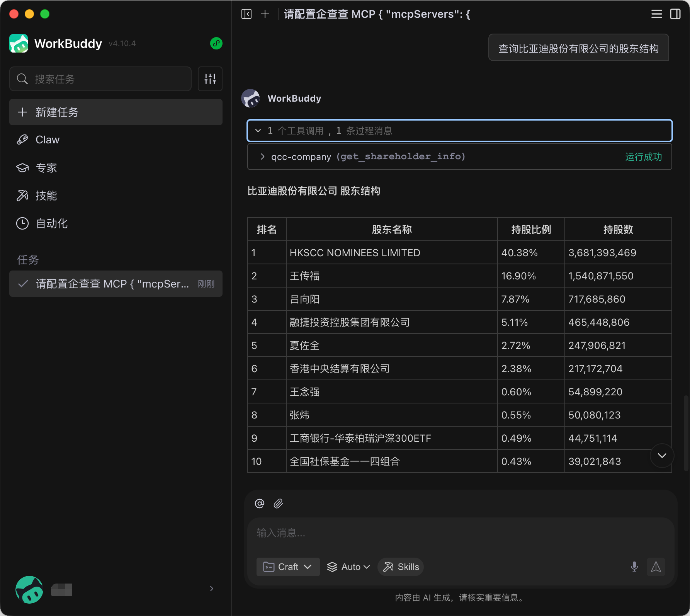The height and width of the screenshot is (616, 690).
Task: Click the WorkBuddy avatar in chat
Action: tap(251, 98)
